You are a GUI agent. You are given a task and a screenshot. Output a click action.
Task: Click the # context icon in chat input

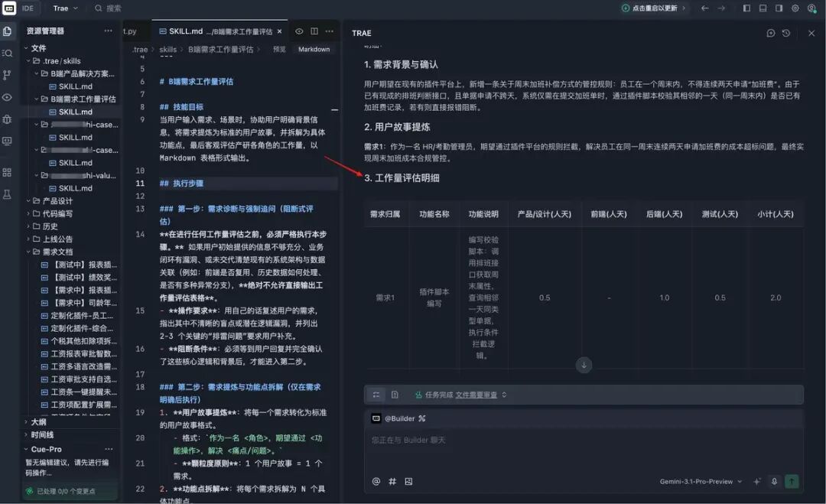tap(392, 482)
